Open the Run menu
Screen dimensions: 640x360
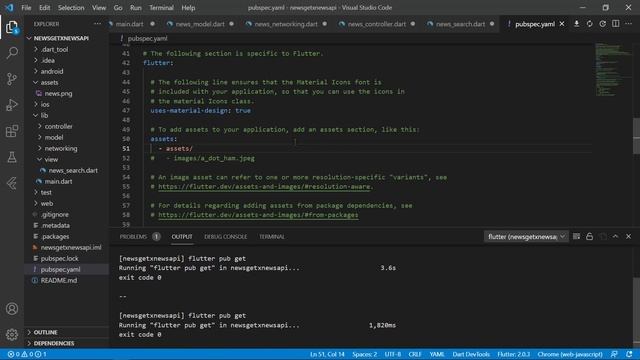tap(136, 8)
